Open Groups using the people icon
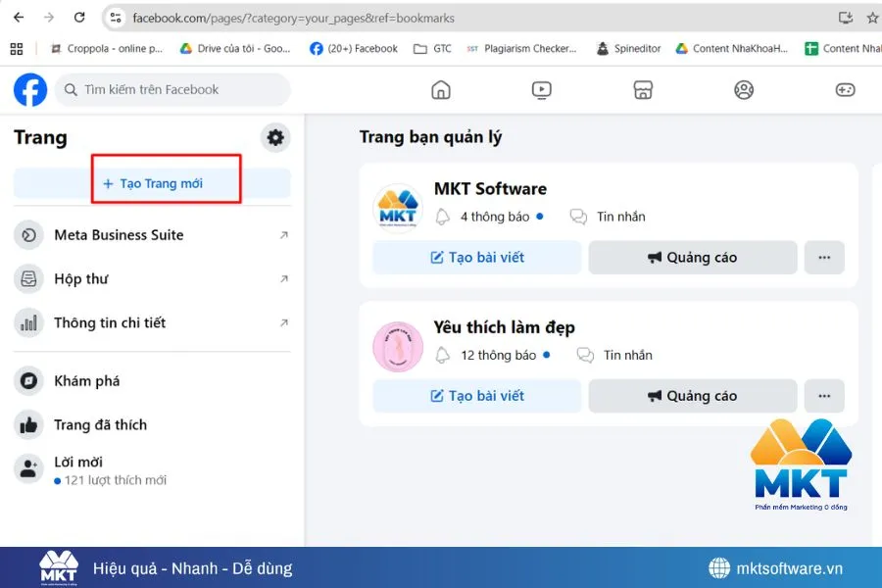The image size is (882, 588). 743,89
